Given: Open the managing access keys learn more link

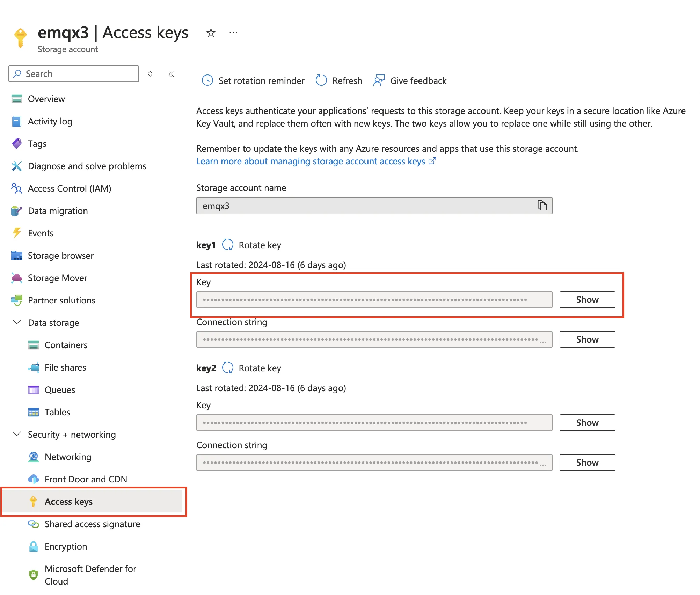Looking at the screenshot, I should 311,161.
